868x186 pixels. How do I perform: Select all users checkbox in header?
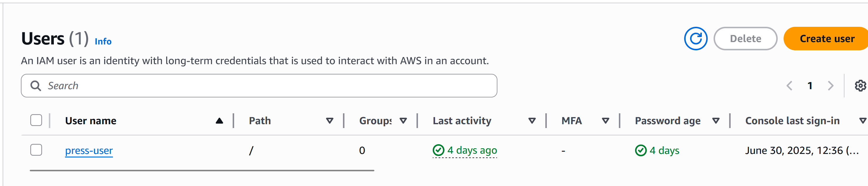click(x=36, y=120)
